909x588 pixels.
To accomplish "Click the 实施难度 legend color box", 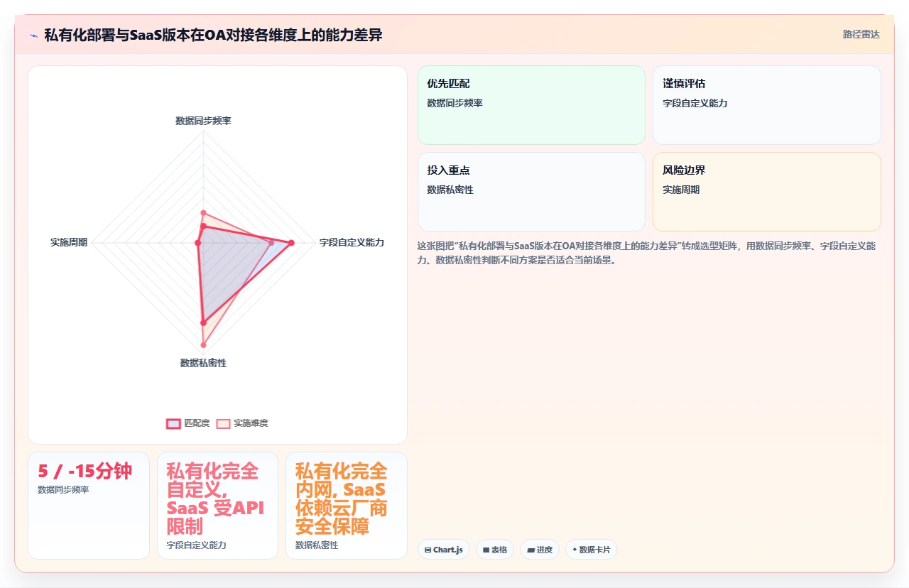I will click(x=223, y=423).
